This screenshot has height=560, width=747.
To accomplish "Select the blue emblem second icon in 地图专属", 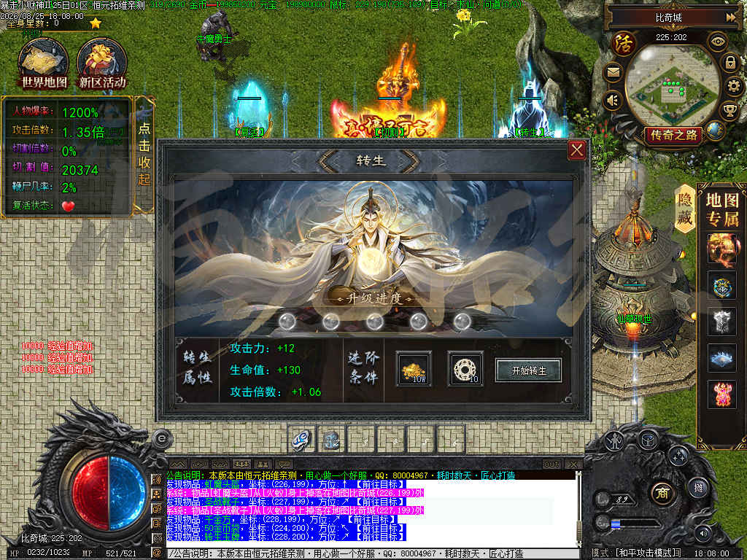I will 721,286.
